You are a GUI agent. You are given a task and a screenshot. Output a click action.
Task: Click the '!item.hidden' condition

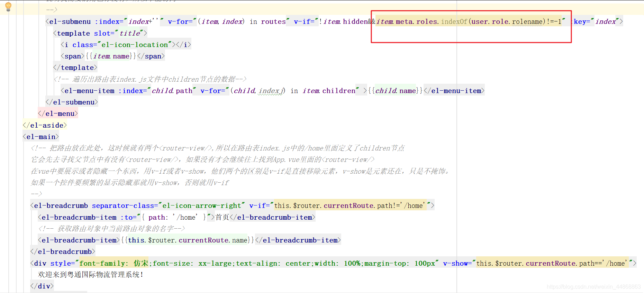coord(343,21)
